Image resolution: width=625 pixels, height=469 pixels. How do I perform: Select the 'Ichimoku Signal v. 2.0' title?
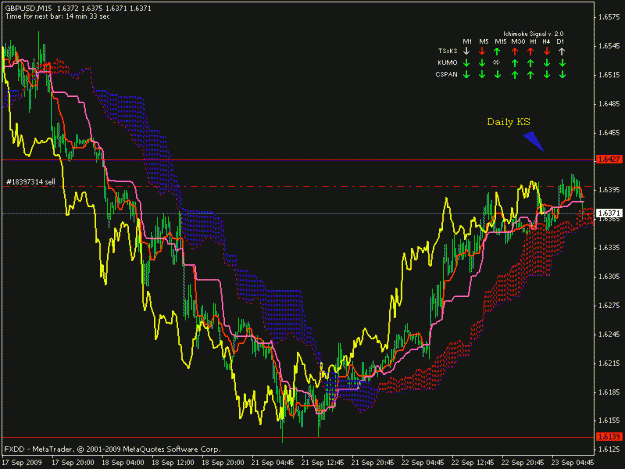(533, 34)
